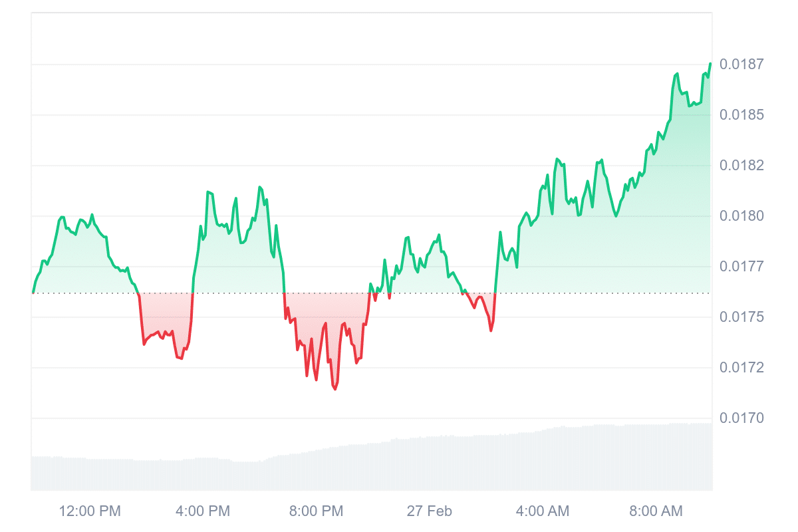798x532 pixels.
Task: Click the 0.0180 price axis label
Action: pyautogui.click(x=741, y=216)
